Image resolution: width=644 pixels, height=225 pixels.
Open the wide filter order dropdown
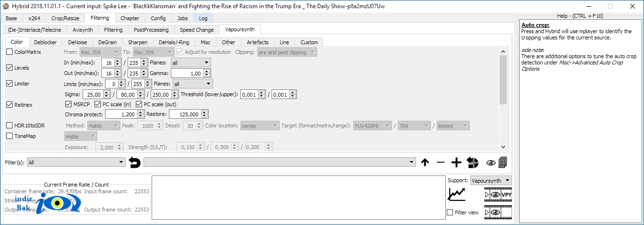pos(279,162)
